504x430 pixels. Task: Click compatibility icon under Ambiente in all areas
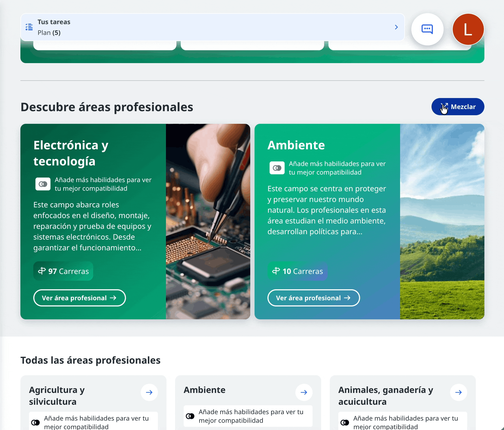click(190, 416)
